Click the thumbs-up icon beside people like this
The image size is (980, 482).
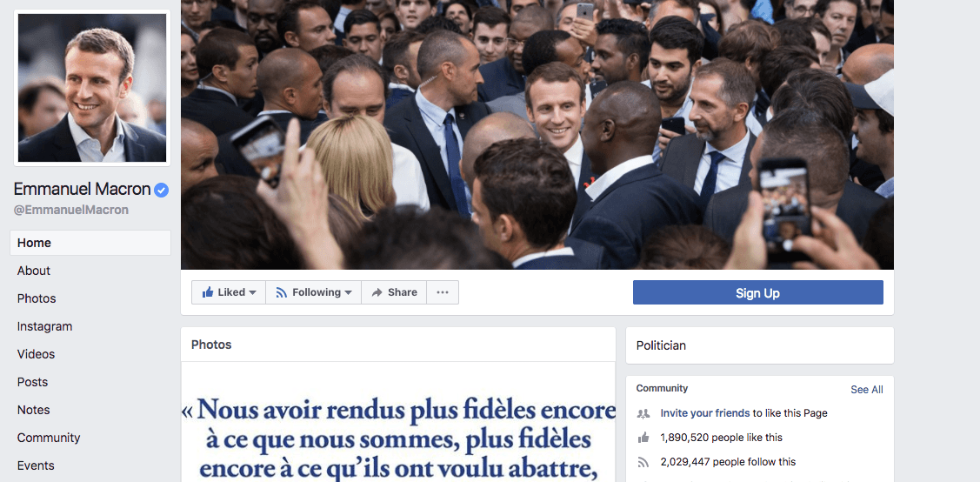[x=643, y=438]
